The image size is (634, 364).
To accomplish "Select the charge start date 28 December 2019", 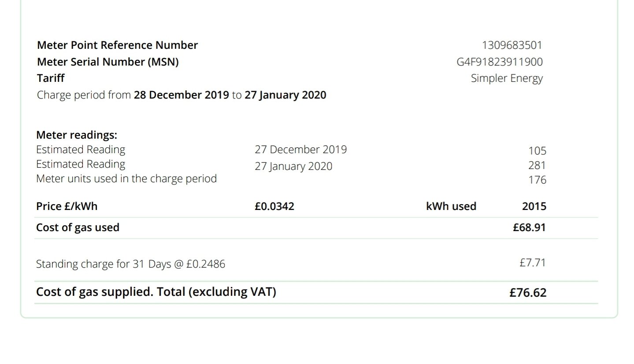I will [x=182, y=95].
